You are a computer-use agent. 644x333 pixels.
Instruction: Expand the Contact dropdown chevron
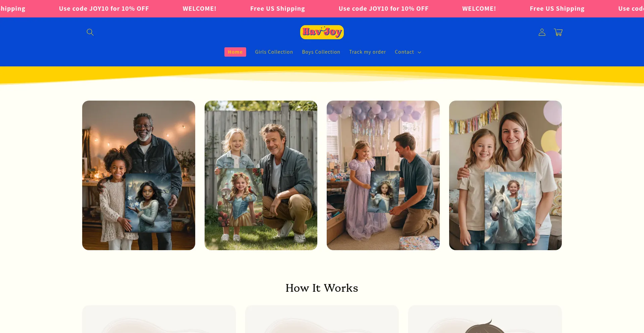(419, 52)
